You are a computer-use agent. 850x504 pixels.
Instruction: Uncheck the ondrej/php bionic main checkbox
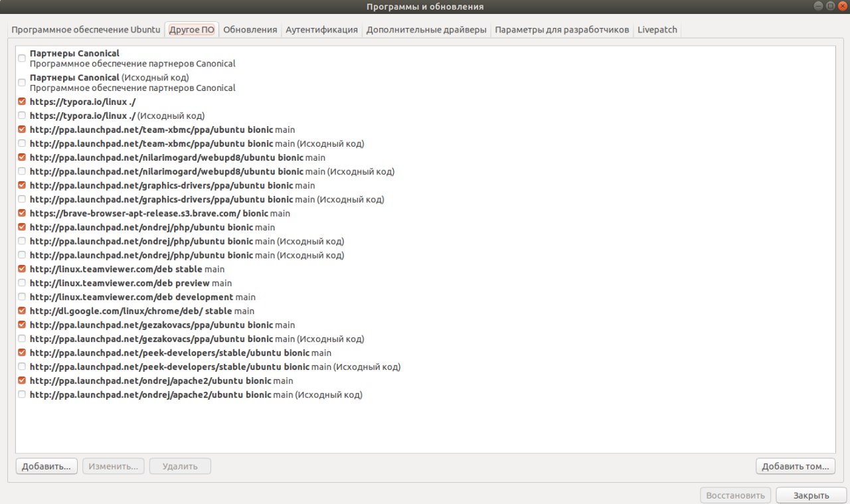click(x=22, y=227)
